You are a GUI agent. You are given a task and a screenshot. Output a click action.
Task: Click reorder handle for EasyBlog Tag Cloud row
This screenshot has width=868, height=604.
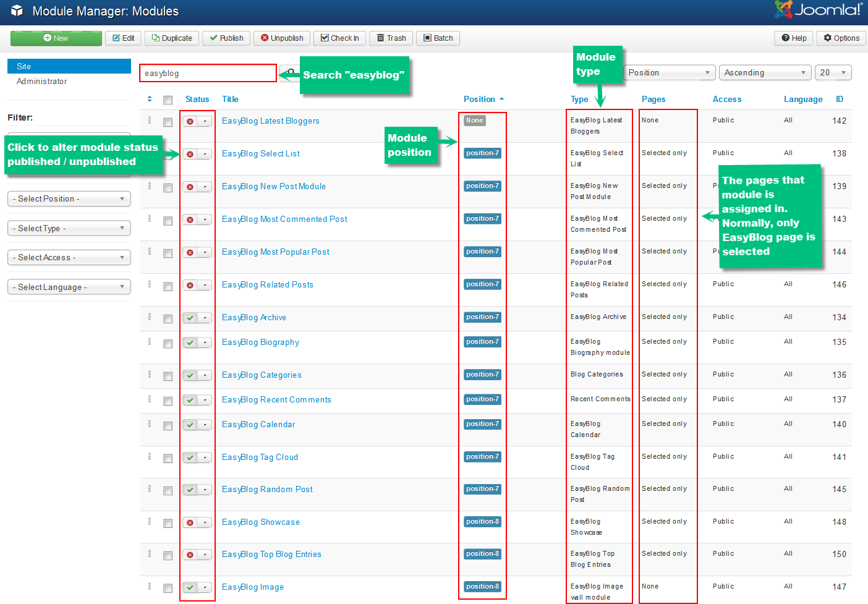click(150, 456)
